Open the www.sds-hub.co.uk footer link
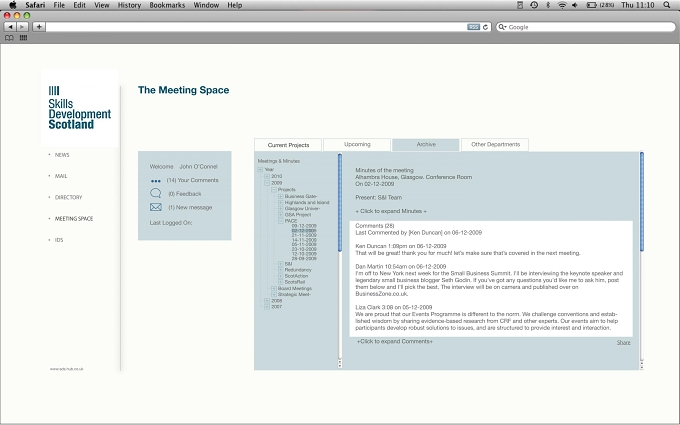 pyautogui.click(x=66, y=369)
